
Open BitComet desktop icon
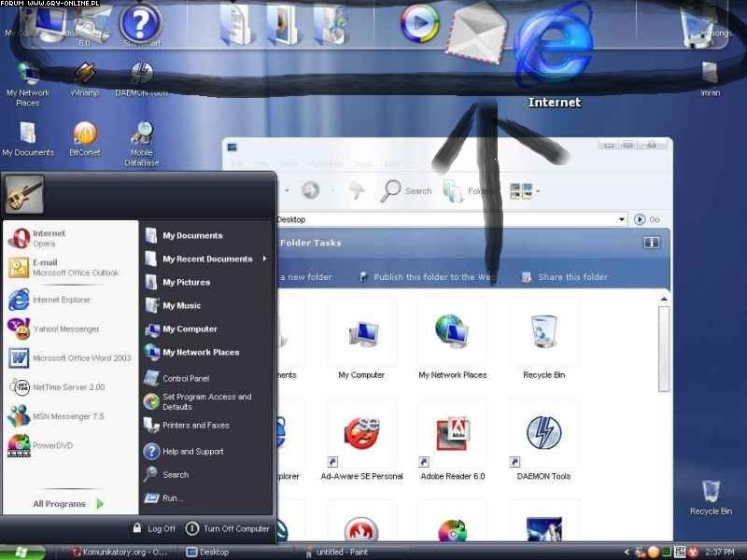85,134
